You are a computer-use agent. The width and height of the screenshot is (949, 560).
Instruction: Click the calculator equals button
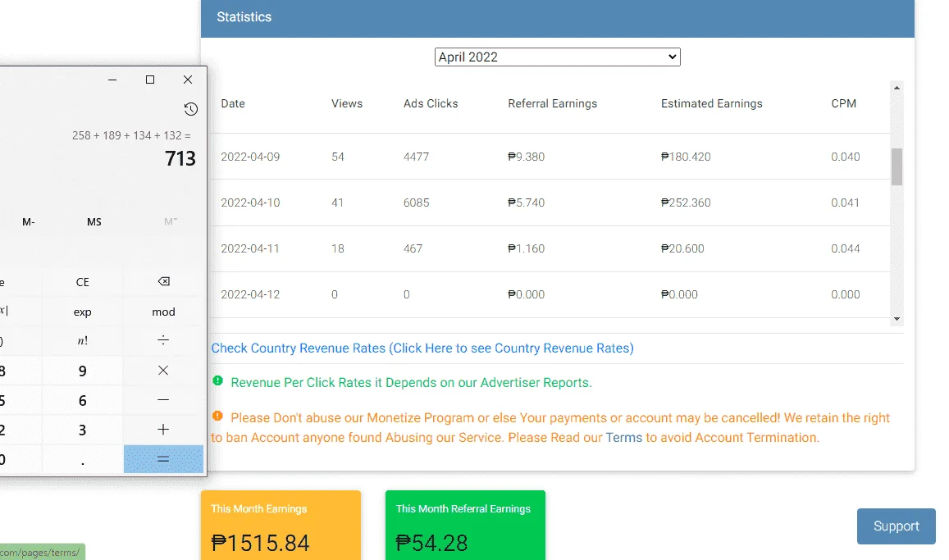[x=163, y=459]
